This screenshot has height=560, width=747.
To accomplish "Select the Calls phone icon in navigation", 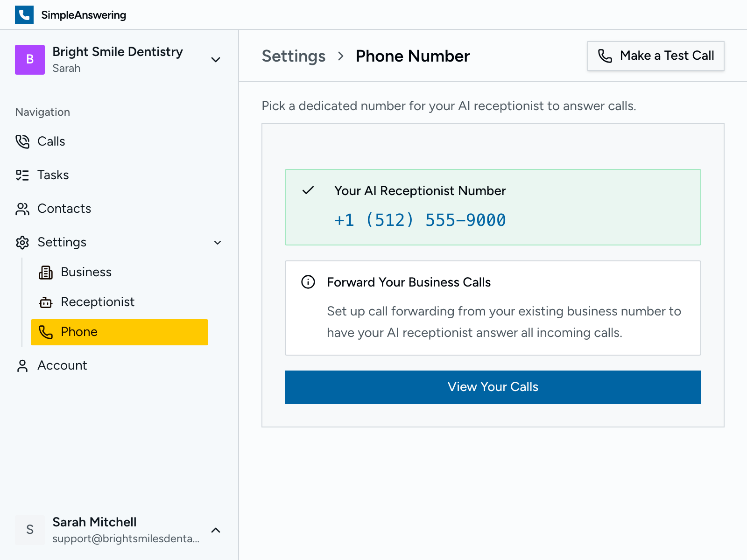I will (22, 141).
